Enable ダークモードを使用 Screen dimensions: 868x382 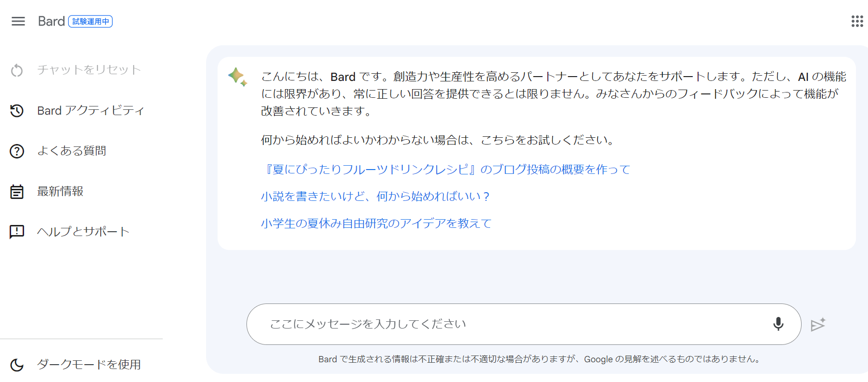click(x=89, y=365)
